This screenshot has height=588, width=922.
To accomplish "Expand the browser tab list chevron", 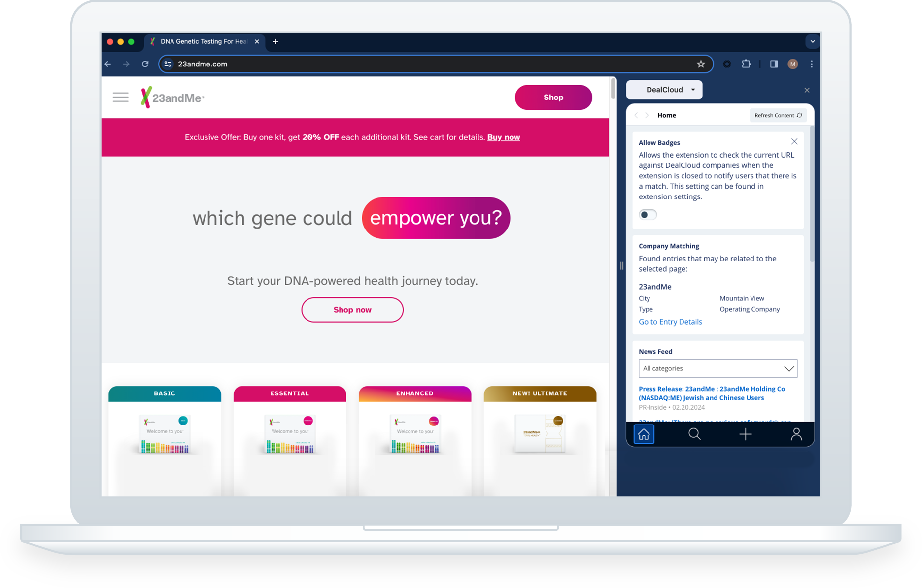I will pyautogui.click(x=812, y=41).
